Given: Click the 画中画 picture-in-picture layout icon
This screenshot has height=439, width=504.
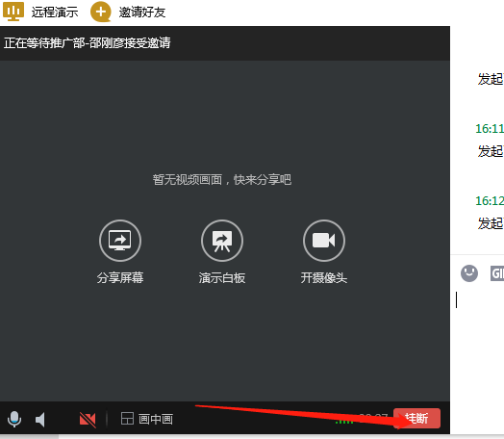Looking at the screenshot, I should tap(127, 419).
